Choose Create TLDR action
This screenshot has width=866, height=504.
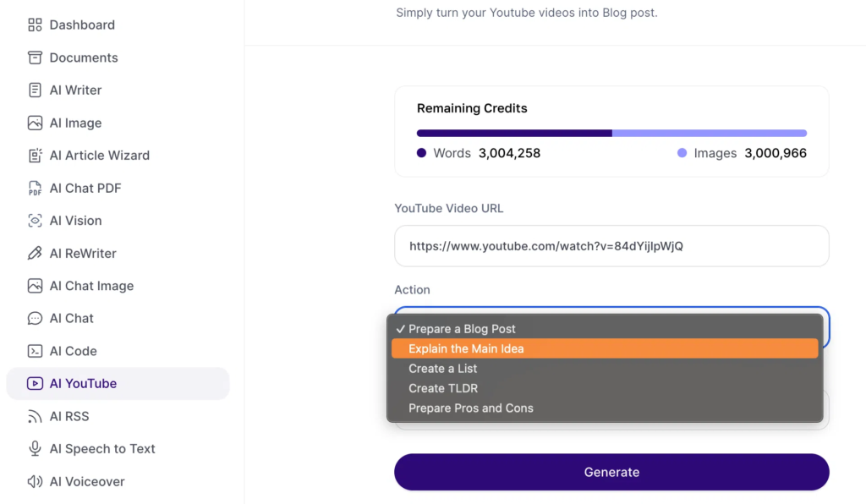pos(443,388)
